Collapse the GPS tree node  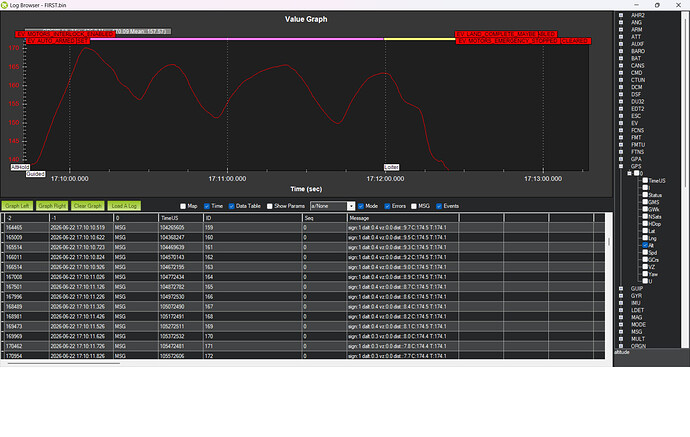(621, 166)
